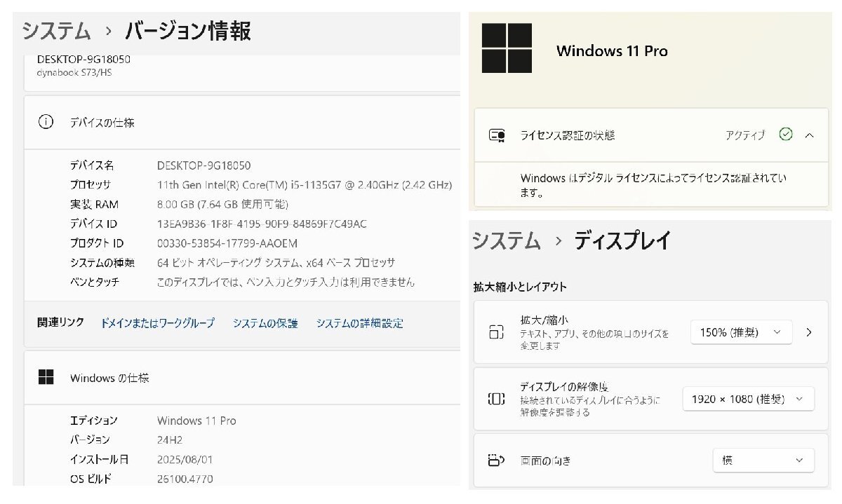
Task: Click the アクティブ status text
Action: 745,135
